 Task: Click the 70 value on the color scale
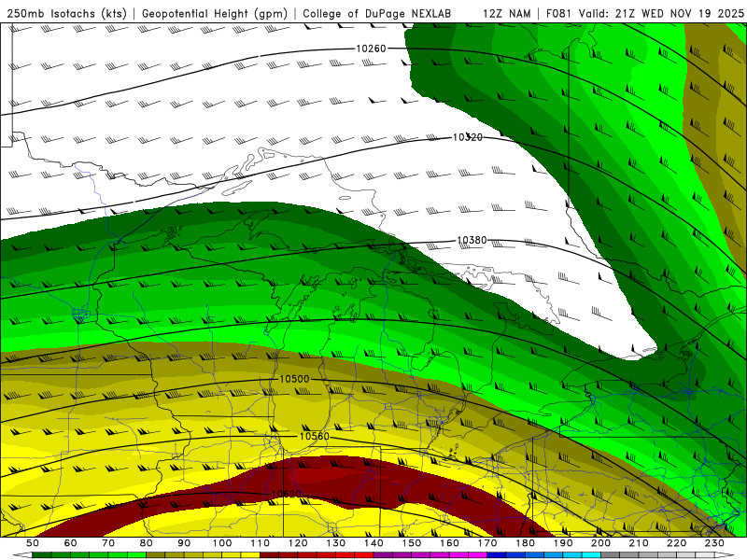[108, 543]
